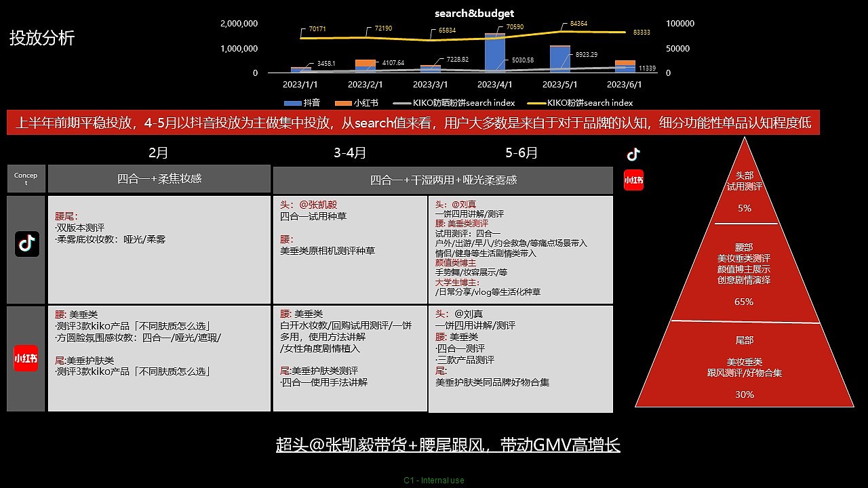Screen dimensions: 868x488
Task: Click the red insight banner text
Action: (x=414, y=123)
